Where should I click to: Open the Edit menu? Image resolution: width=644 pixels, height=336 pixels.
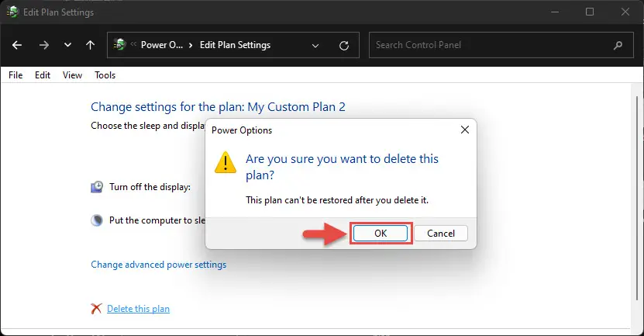[x=43, y=75]
